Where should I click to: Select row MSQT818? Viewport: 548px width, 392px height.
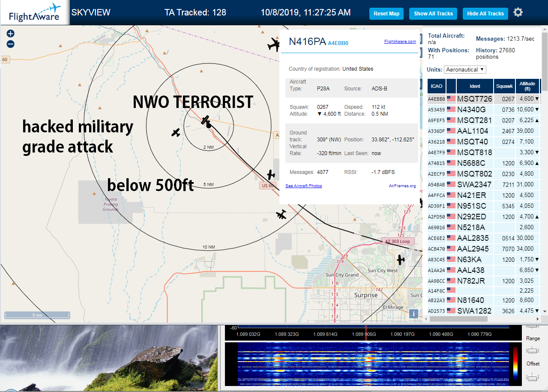(x=483, y=153)
